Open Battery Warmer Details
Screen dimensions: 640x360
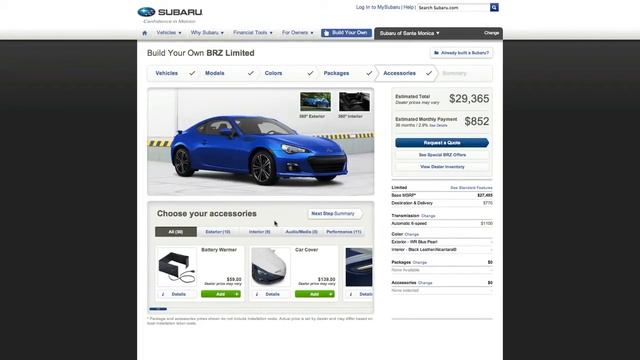click(x=177, y=294)
